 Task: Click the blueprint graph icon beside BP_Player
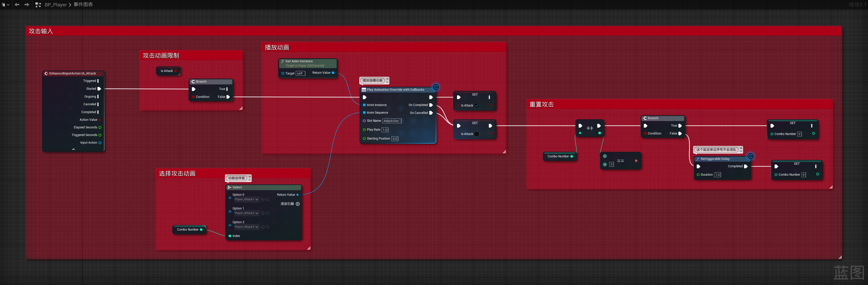point(38,5)
